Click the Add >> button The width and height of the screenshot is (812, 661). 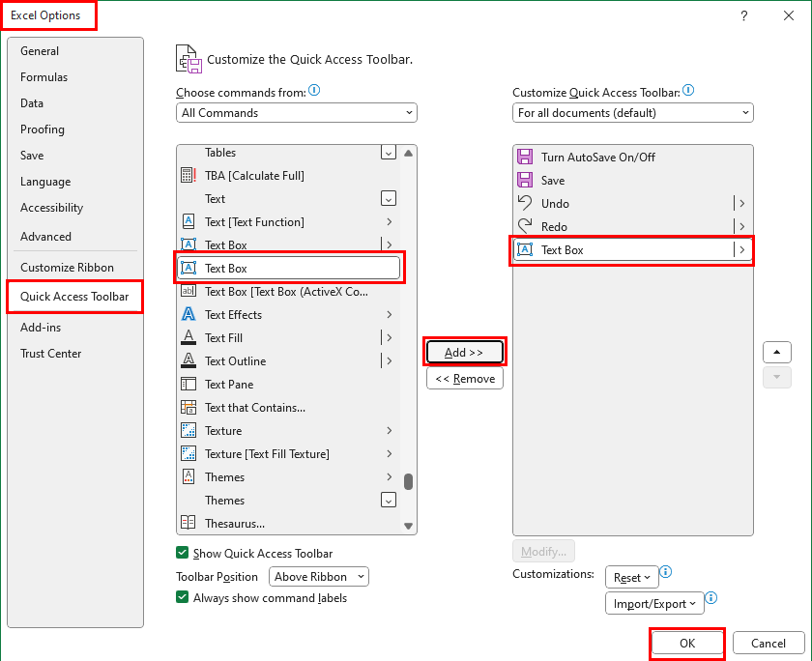point(465,352)
